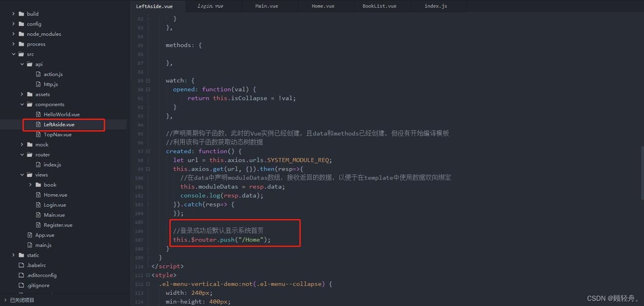Viewport: 644px width, 306px height.
Task: Switch to the Login.vue tab
Action: pyautogui.click(x=210, y=6)
